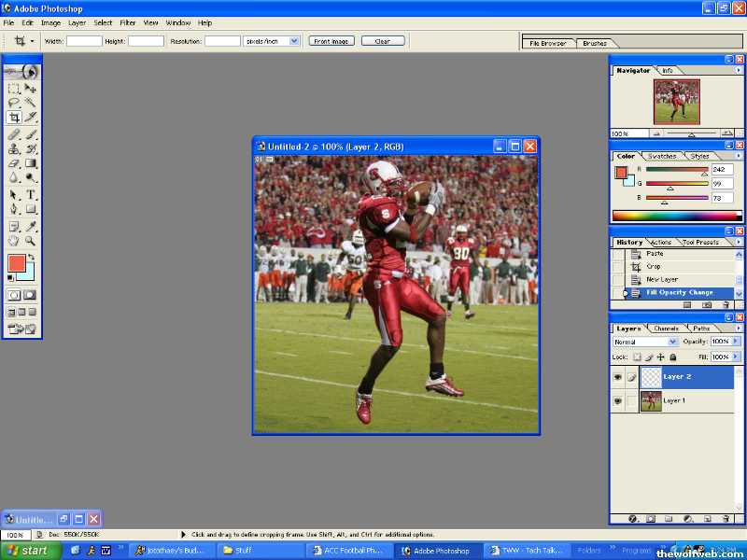Click the Front Image button
The width and height of the screenshot is (747, 560).
[x=331, y=41]
